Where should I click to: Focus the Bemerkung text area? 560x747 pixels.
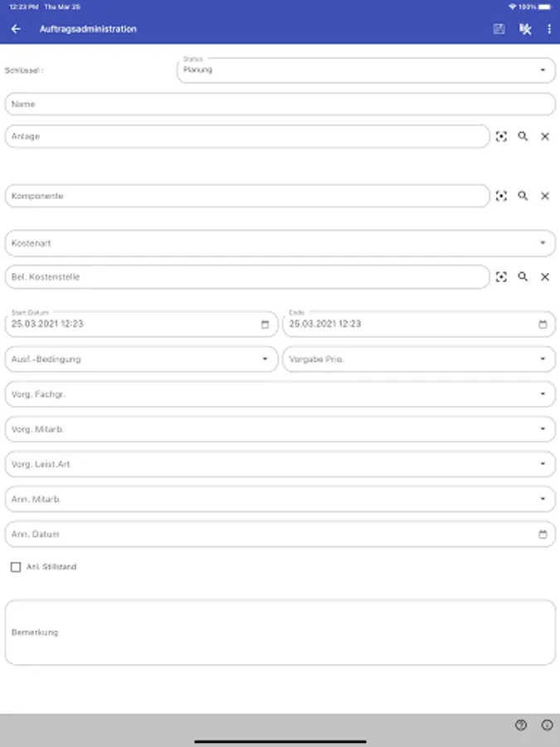point(280,632)
